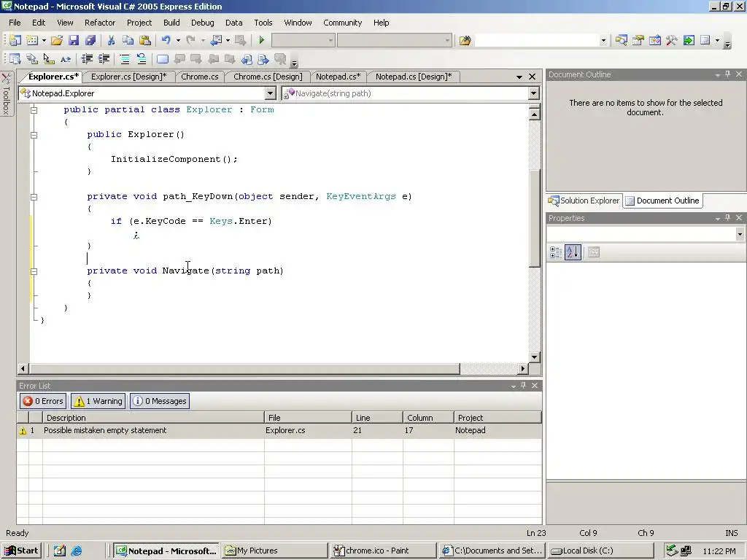Open Object Browser toolbar icon
The width and height of the screenshot is (747, 560).
655,41
